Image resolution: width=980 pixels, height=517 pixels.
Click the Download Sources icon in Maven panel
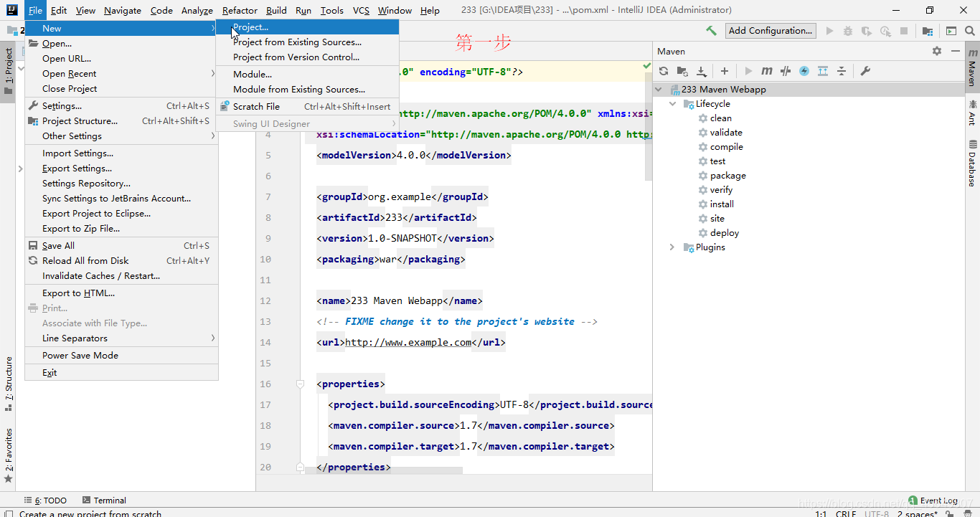(702, 71)
